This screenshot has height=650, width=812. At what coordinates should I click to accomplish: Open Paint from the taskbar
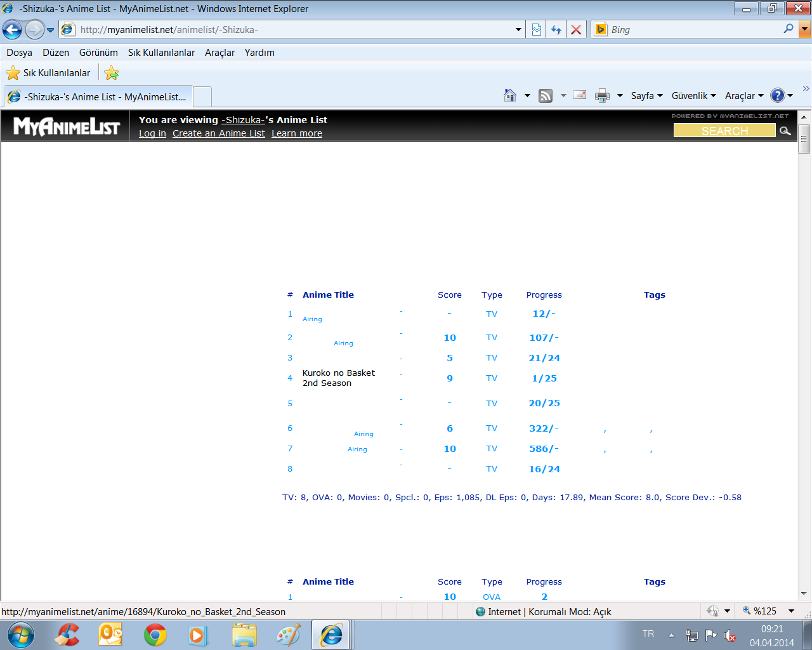pos(289,635)
